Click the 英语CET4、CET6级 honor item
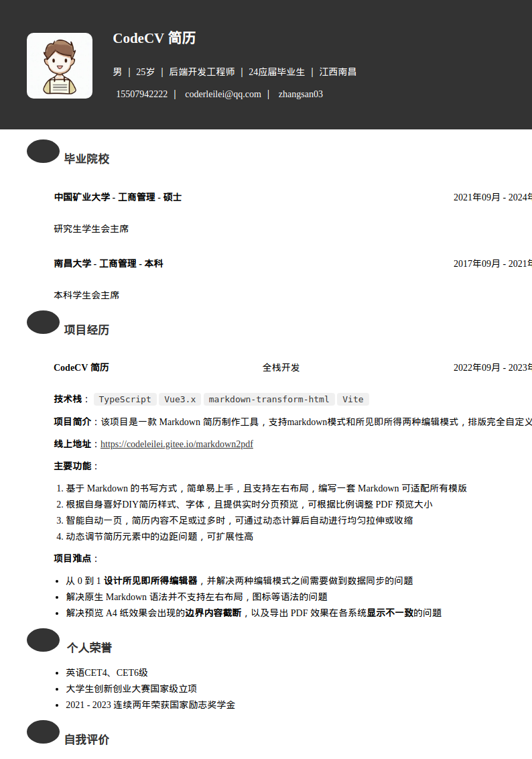This screenshot has width=532, height=759. click(107, 673)
